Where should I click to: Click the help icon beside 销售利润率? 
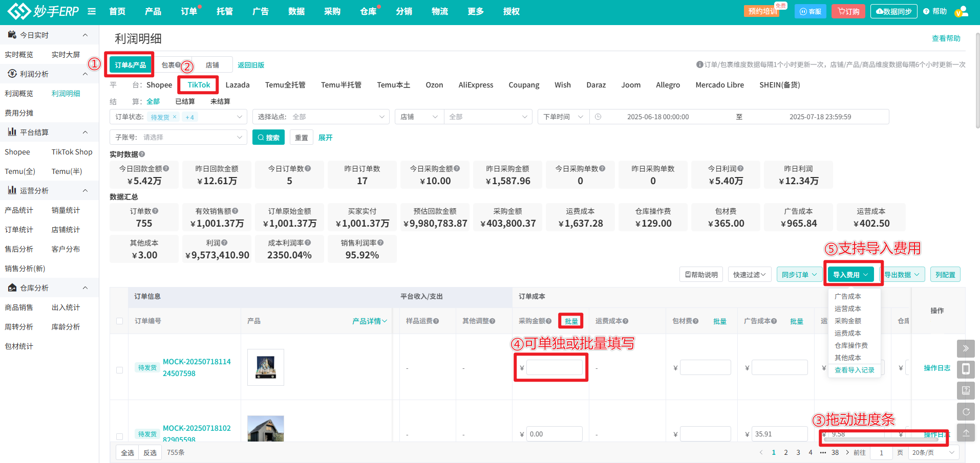pos(380,242)
